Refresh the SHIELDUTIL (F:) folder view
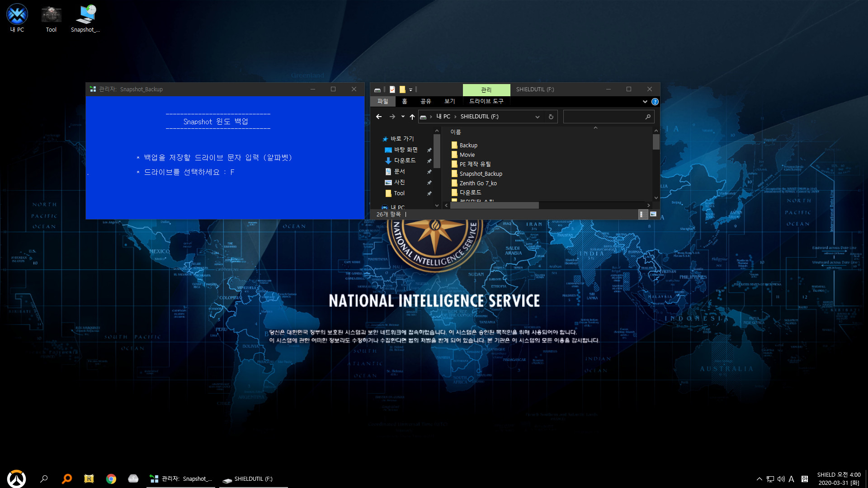The image size is (868, 488). (551, 117)
